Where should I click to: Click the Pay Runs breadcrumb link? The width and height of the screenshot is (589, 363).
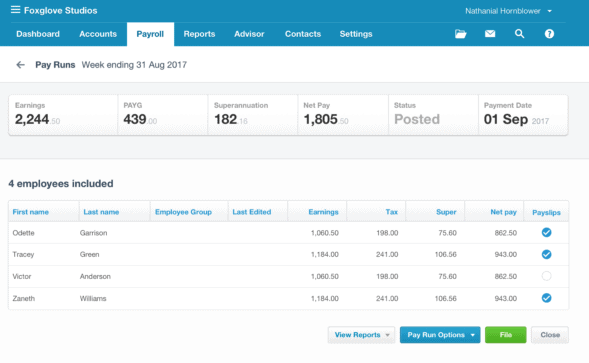(x=55, y=65)
